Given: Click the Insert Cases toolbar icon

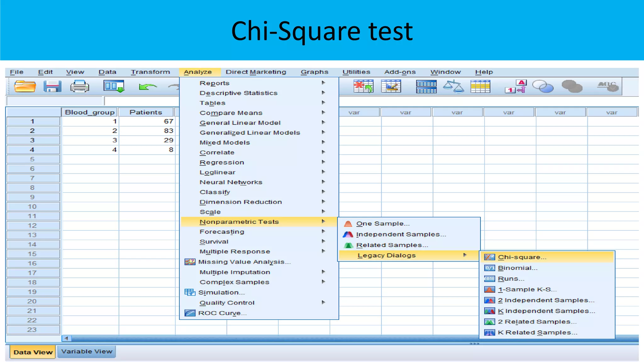Looking at the screenshot, I should (363, 86).
